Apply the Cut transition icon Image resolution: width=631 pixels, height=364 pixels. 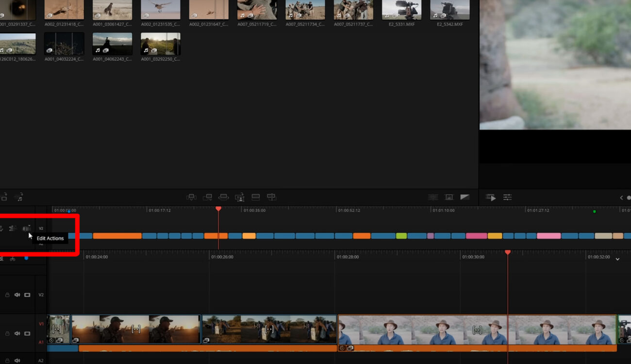tap(433, 197)
